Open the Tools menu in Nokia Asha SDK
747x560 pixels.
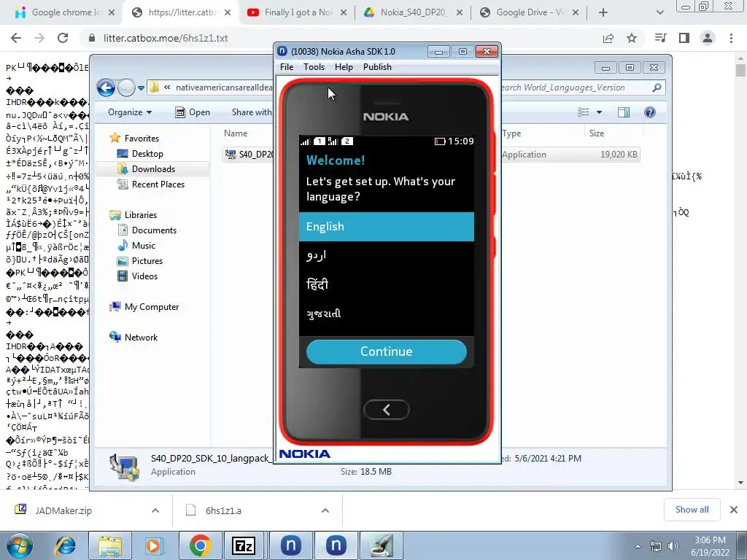[x=314, y=67]
